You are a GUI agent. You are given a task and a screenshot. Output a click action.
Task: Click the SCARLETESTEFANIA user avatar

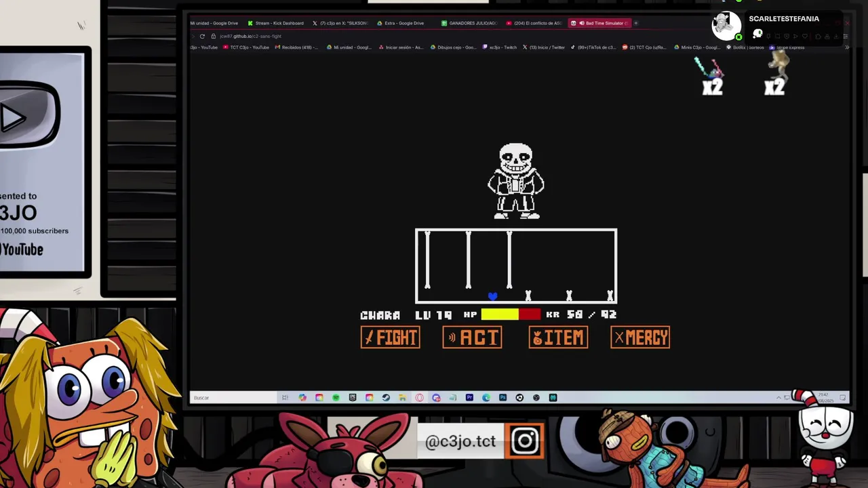tap(726, 26)
